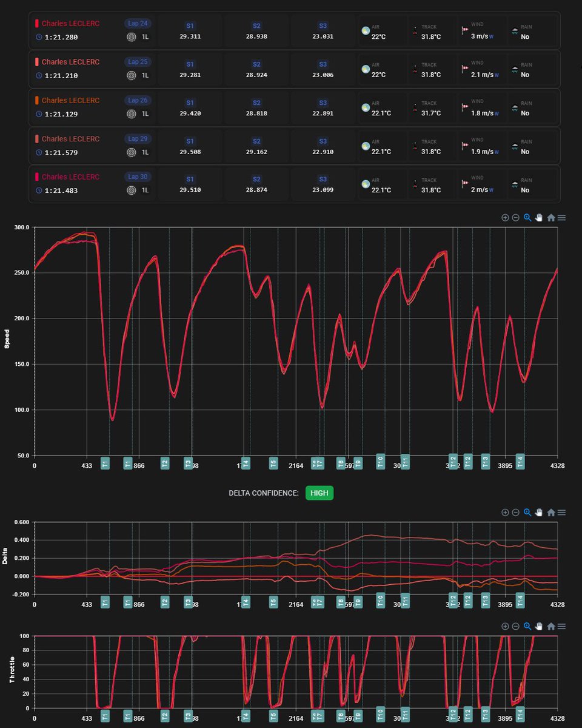
Task: Click the T14 marker on the Speed chart
Action: [520, 462]
